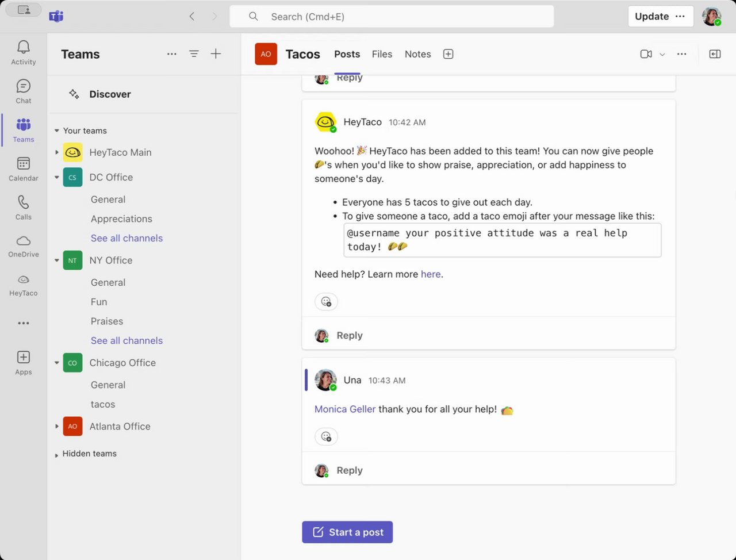
Task: Open the Apps store
Action: 24,363
